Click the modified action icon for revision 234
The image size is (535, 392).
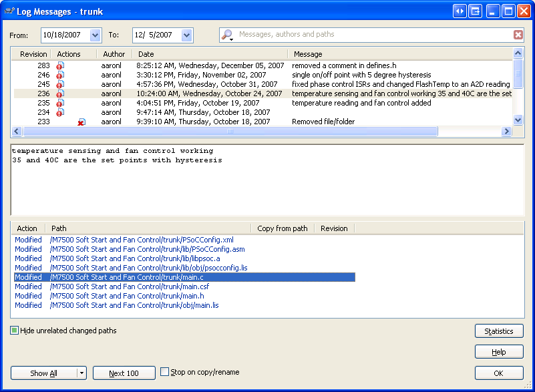pos(60,112)
